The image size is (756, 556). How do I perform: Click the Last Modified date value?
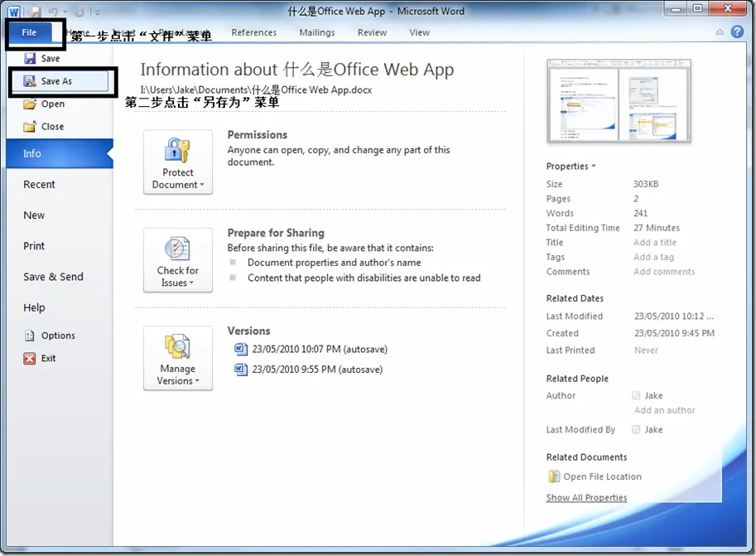point(673,317)
